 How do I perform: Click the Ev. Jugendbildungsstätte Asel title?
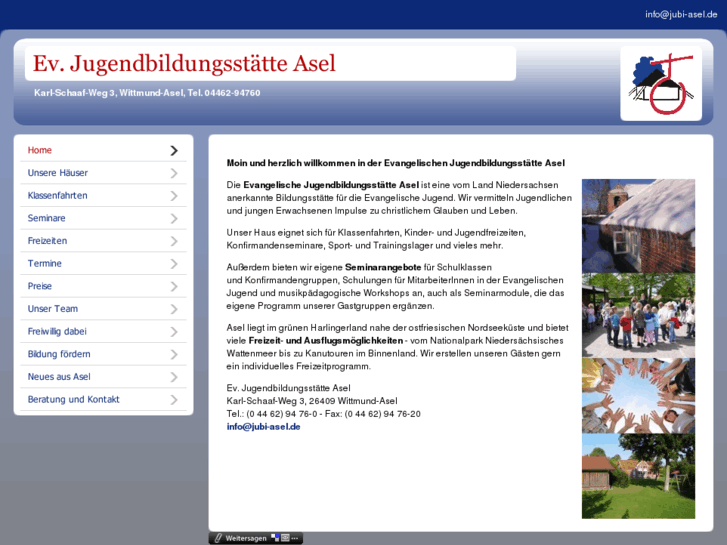tap(184, 64)
